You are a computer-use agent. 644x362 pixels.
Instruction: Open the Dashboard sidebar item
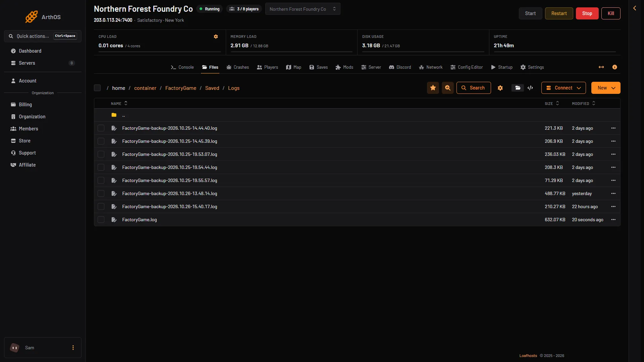[43, 51]
